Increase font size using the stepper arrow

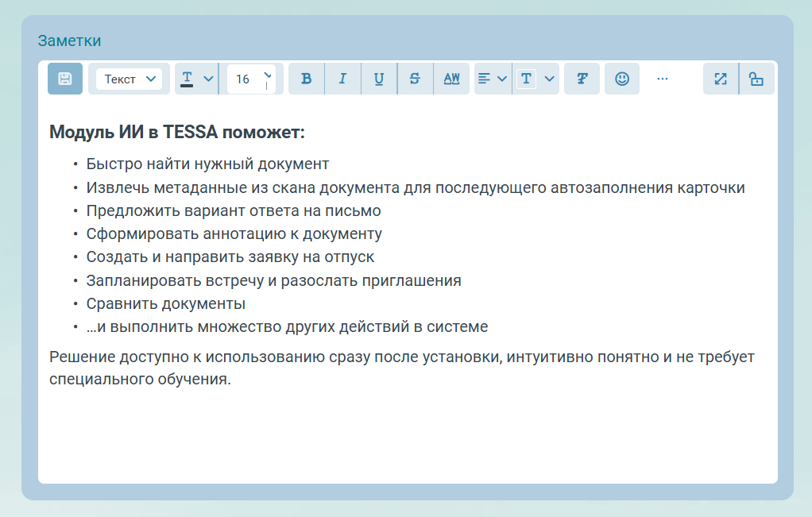click(x=269, y=72)
